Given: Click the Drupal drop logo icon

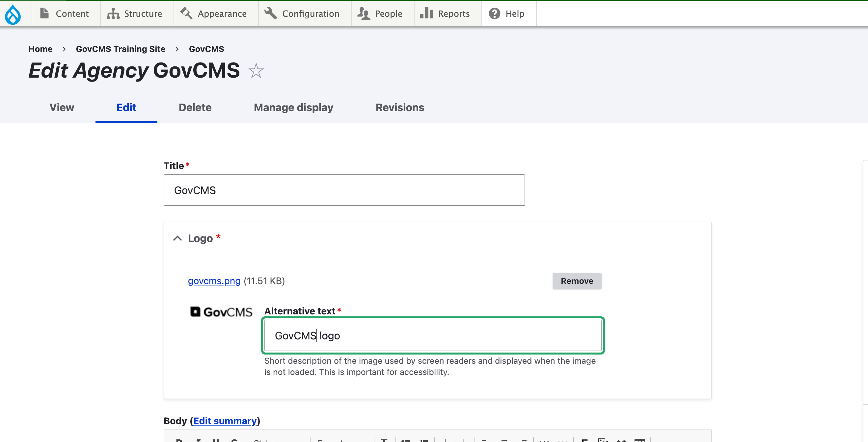Looking at the screenshot, I should (13, 14).
